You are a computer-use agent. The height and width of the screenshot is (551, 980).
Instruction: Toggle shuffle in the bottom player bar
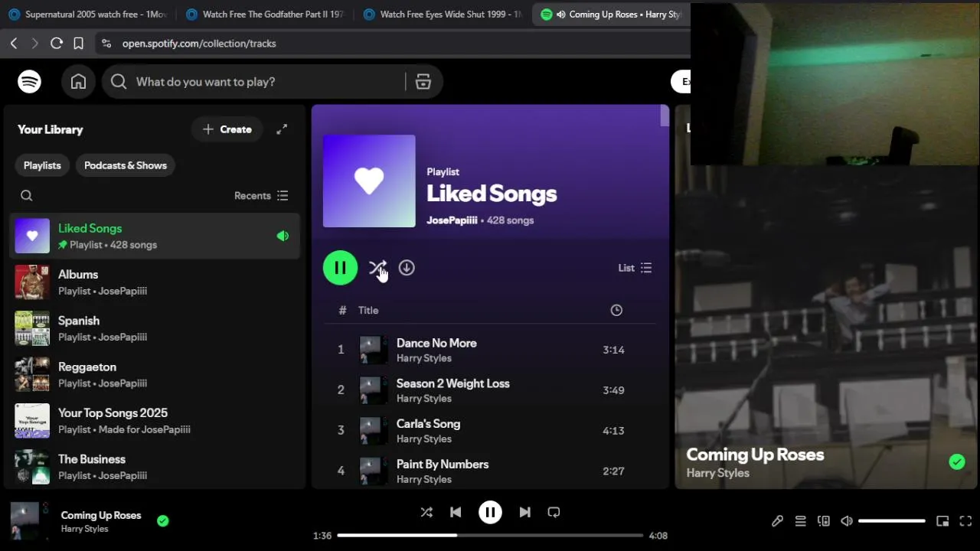pyautogui.click(x=426, y=513)
